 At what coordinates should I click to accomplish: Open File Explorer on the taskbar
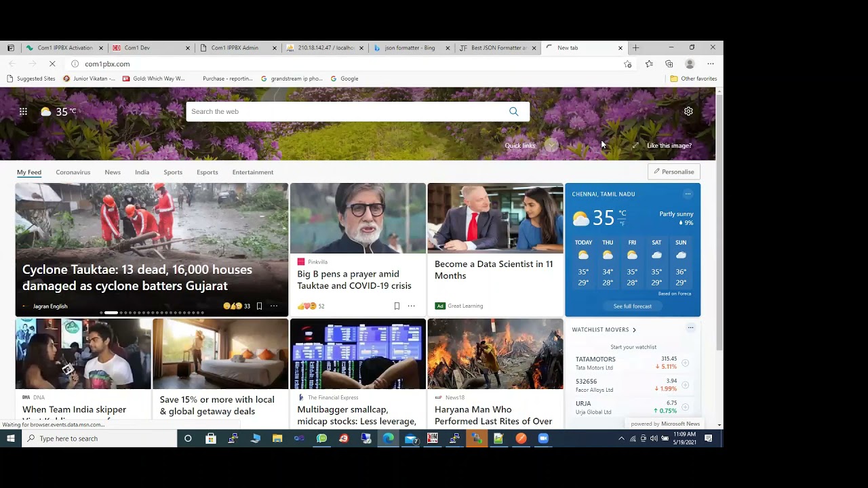(277, 439)
